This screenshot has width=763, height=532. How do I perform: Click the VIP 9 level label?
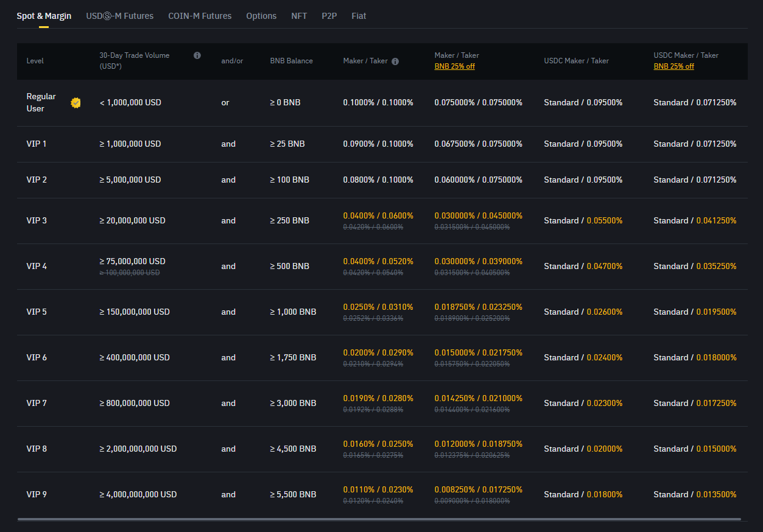point(37,494)
